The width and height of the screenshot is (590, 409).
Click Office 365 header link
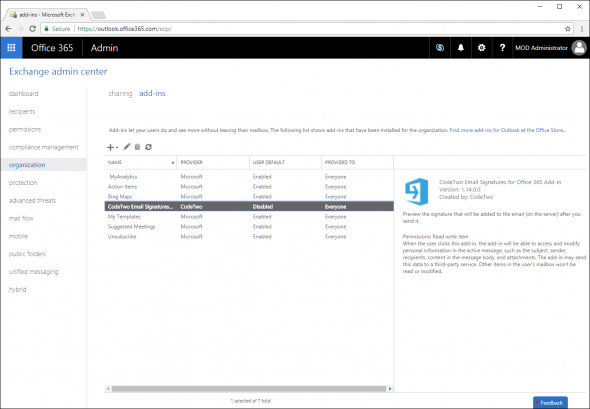point(52,48)
